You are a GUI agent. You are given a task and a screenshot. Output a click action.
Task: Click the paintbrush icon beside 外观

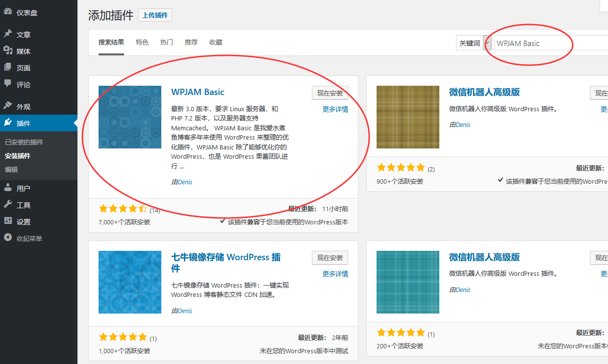point(8,106)
